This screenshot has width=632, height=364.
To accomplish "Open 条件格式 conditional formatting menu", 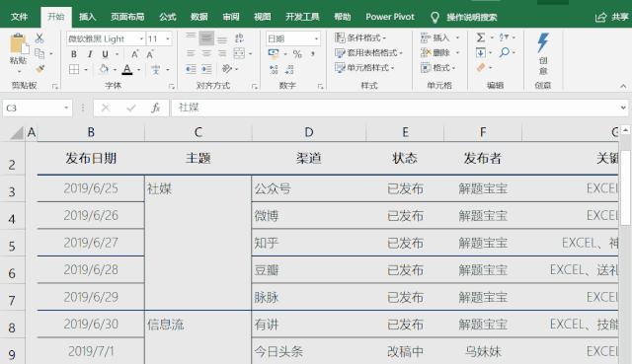I will pos(360,37).
